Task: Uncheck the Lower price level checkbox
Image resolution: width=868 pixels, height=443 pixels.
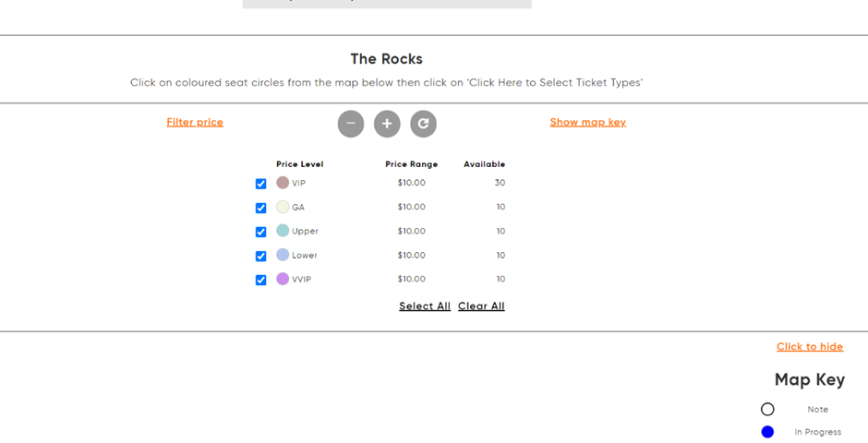Action: (260, 256)
